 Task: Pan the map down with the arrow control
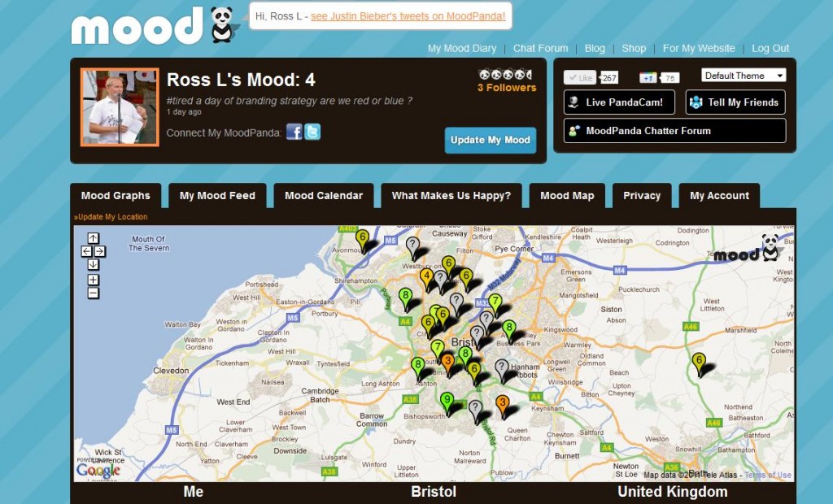click(x=93, y=264)
